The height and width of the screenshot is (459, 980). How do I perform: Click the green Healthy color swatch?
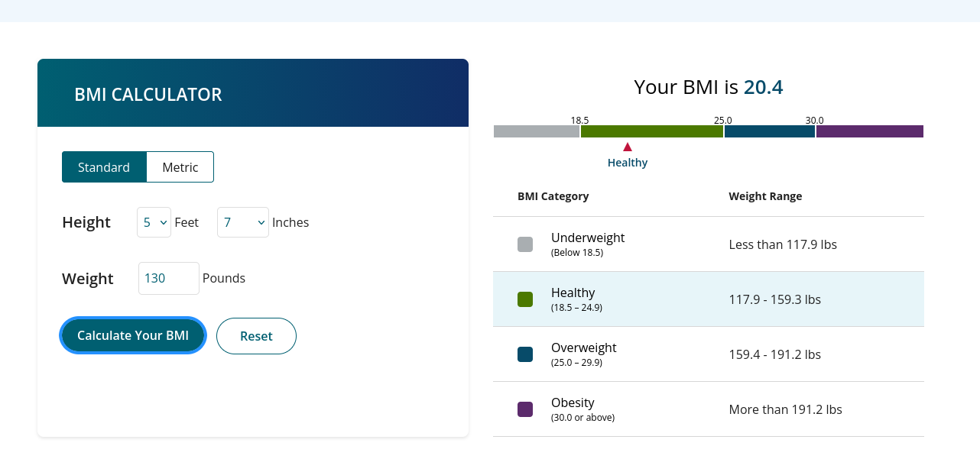point(525,299)
